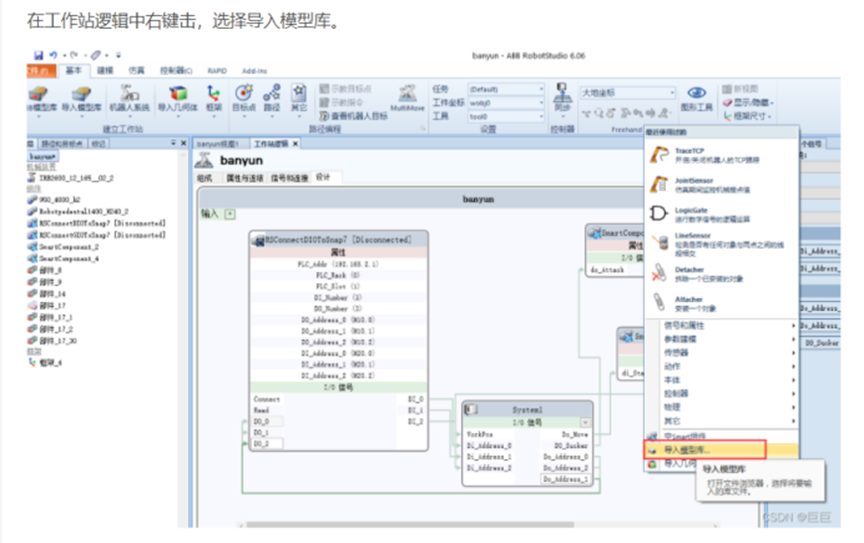Switch to 信号和连接 tab

(289, 178)
